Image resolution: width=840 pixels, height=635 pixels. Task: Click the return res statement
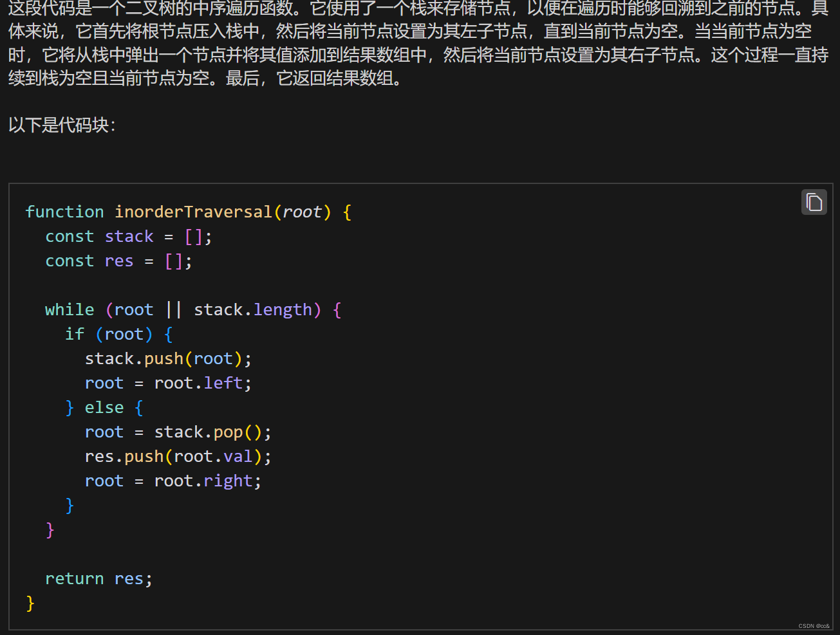click(98, 578)
